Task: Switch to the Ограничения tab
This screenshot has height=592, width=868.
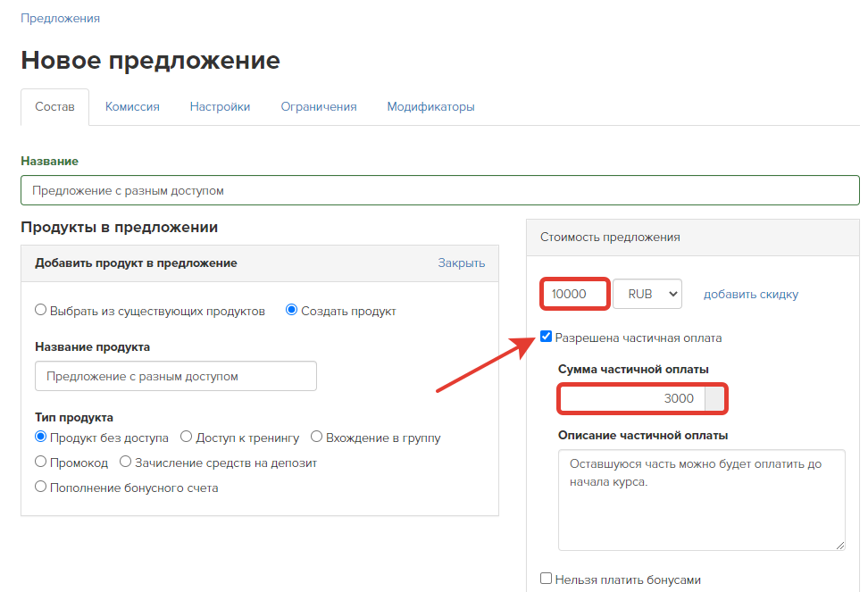Action: (318, 107)
